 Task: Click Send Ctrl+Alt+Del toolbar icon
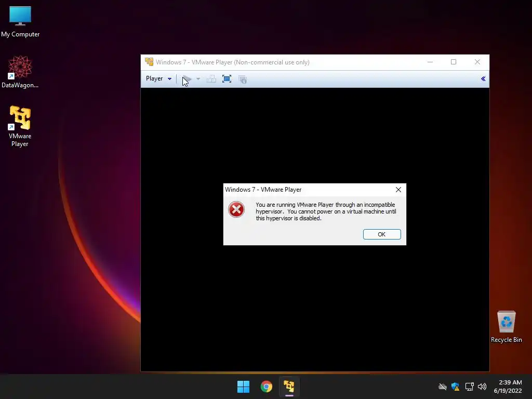[211, 79]
